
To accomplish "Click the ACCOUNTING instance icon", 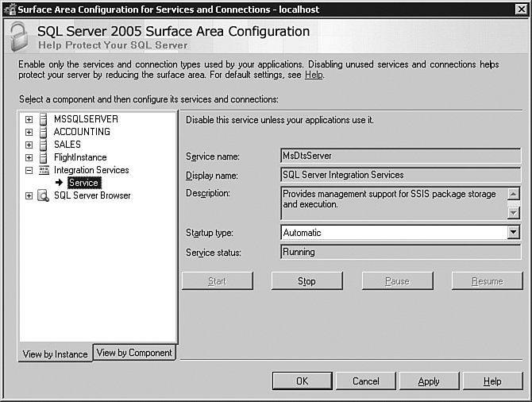I will [x=43, y=132].
